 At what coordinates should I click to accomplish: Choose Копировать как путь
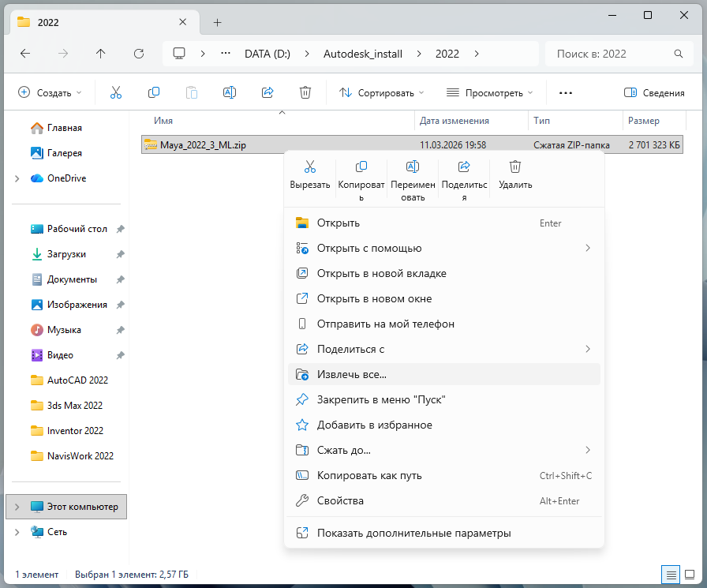click(x=443, y=476)
